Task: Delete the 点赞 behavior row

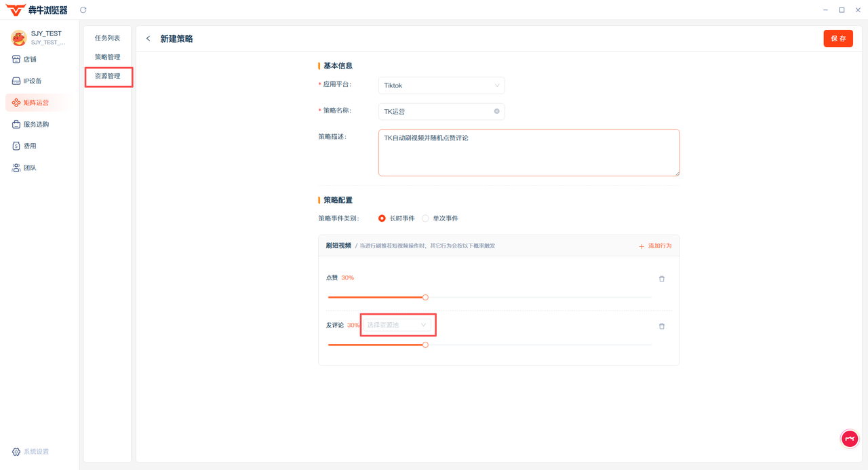Action: (x=662, y=279)
